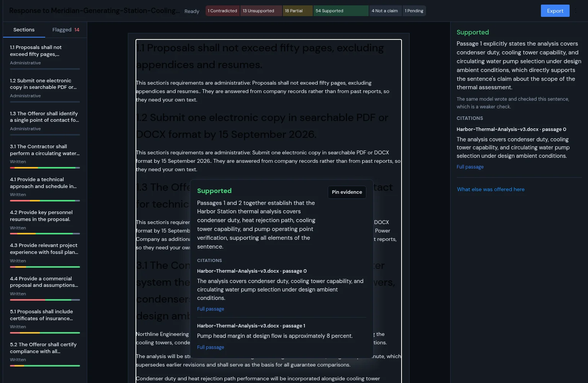Click 'What else was offered here' link
588x383 pixels.
(x=491, y=189)
